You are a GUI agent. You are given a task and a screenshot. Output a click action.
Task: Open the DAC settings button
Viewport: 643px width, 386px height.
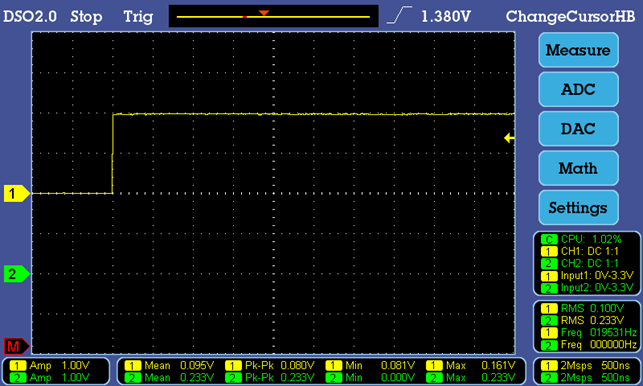pos(578,129)
